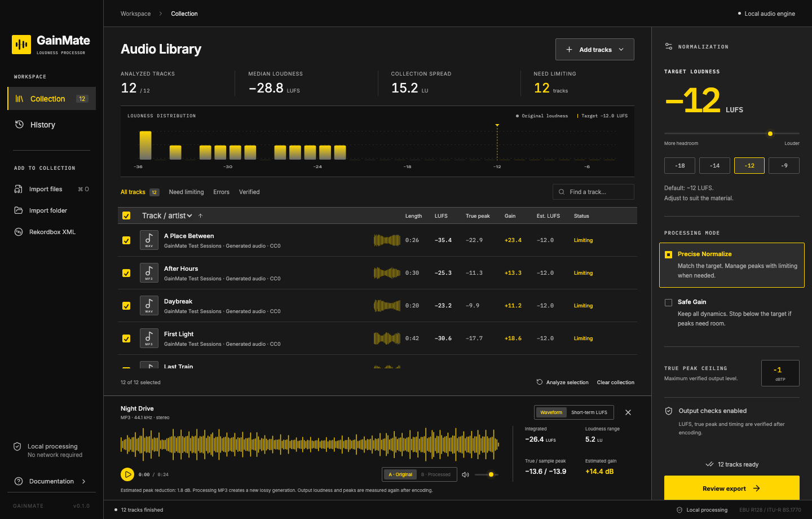812x519 pixels.
Task: Click Clear collection
Action: coord(616,382)
